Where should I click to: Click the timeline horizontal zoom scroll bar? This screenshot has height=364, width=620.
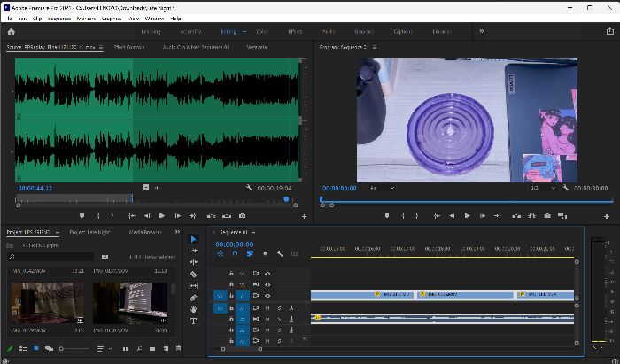[241, 349]
